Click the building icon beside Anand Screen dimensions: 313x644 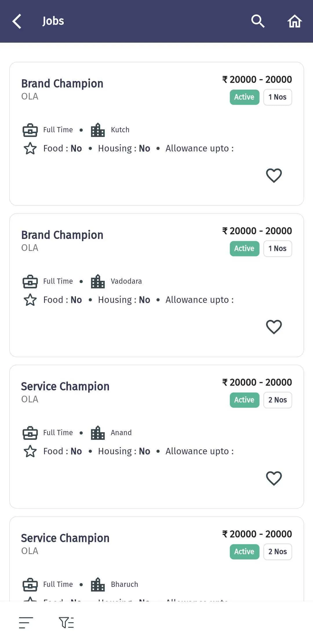(x=98, y=433)
